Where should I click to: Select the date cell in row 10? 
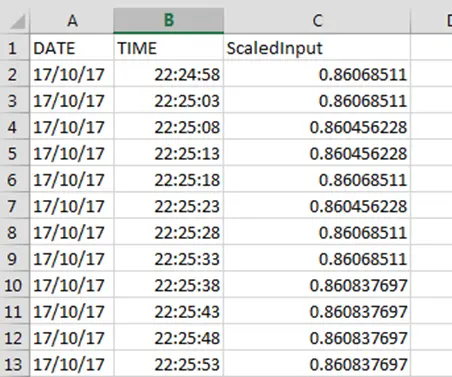click(x=72, y=285)
